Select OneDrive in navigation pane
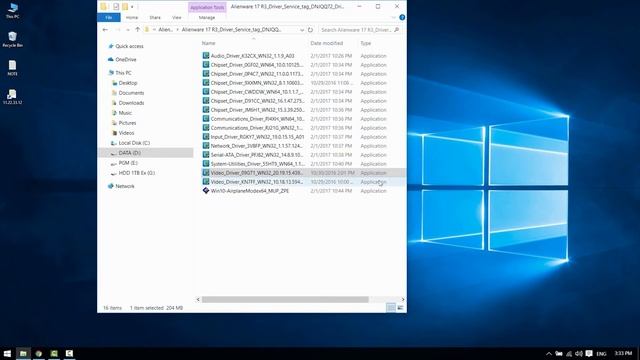This screenshot has width=640, height=360. click(126, 59)
